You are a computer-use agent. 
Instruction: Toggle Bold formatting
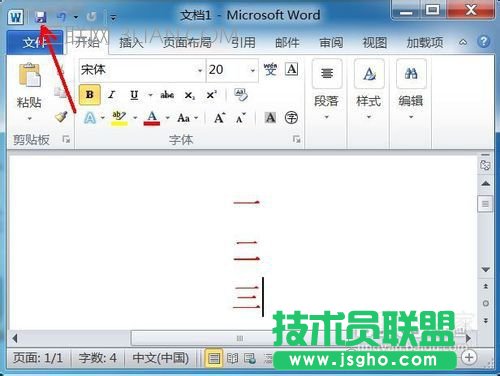(x=90, y=95)
